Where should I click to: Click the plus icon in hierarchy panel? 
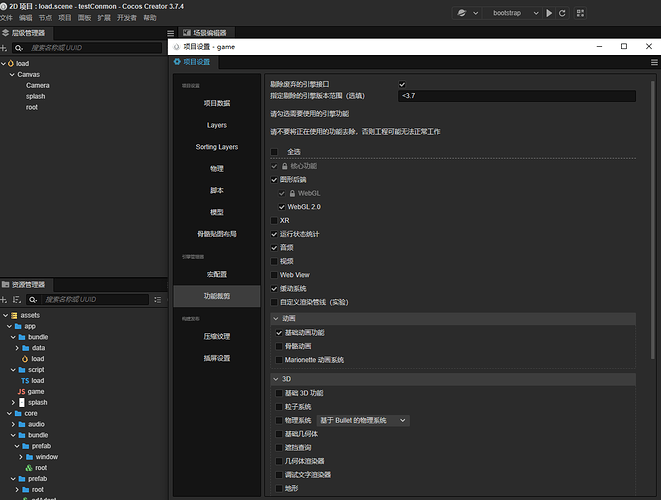(4, 48)
